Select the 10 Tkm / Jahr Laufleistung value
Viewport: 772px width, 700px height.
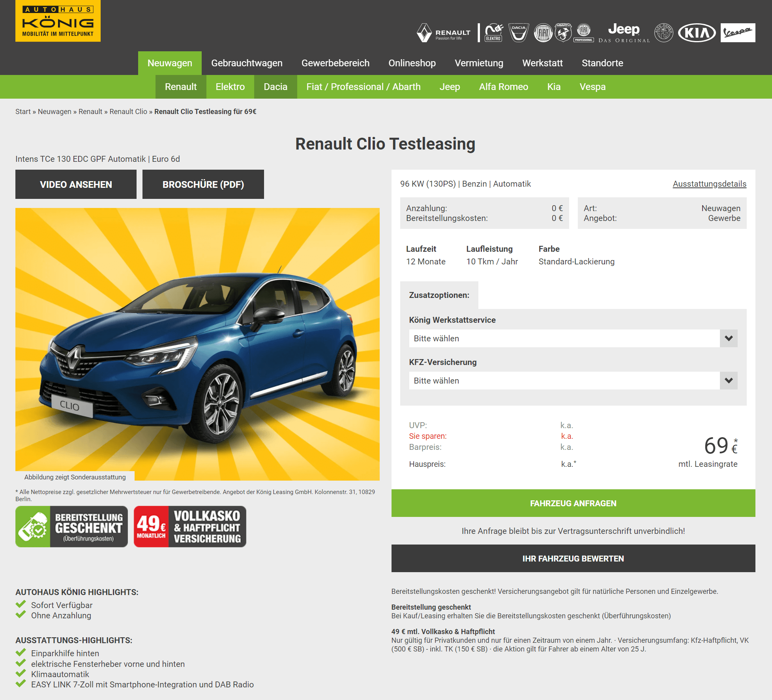tap(492, 262)
